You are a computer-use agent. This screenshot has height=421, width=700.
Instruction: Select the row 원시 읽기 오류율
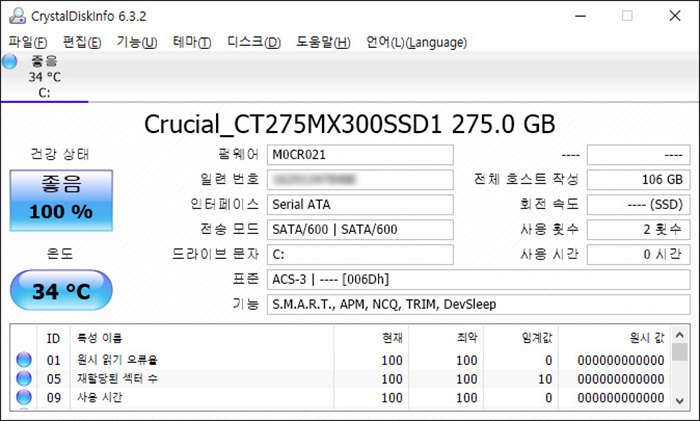[340, 360]
